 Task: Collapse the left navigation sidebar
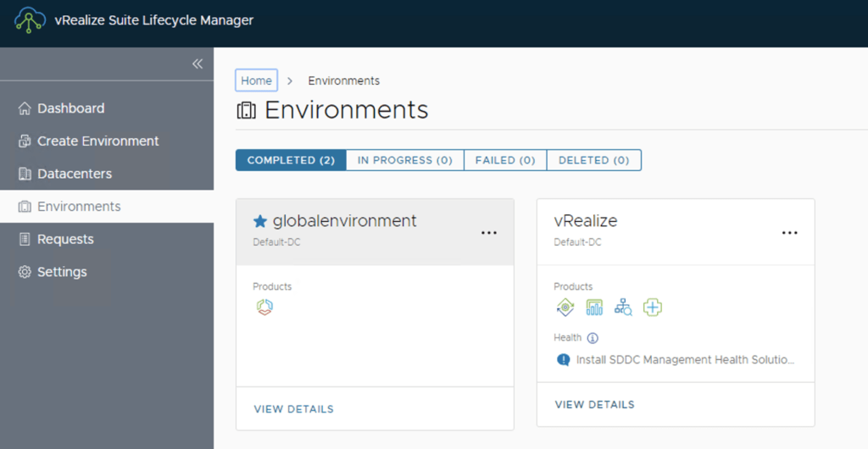click(x=197, y=64)
